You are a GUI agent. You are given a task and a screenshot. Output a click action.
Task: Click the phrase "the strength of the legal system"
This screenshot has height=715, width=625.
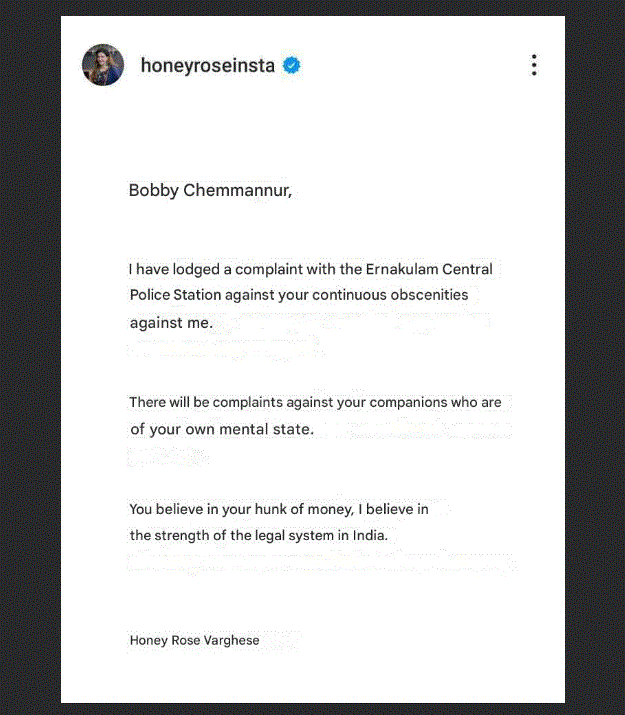pyautogui.click(x=239, y=535)
